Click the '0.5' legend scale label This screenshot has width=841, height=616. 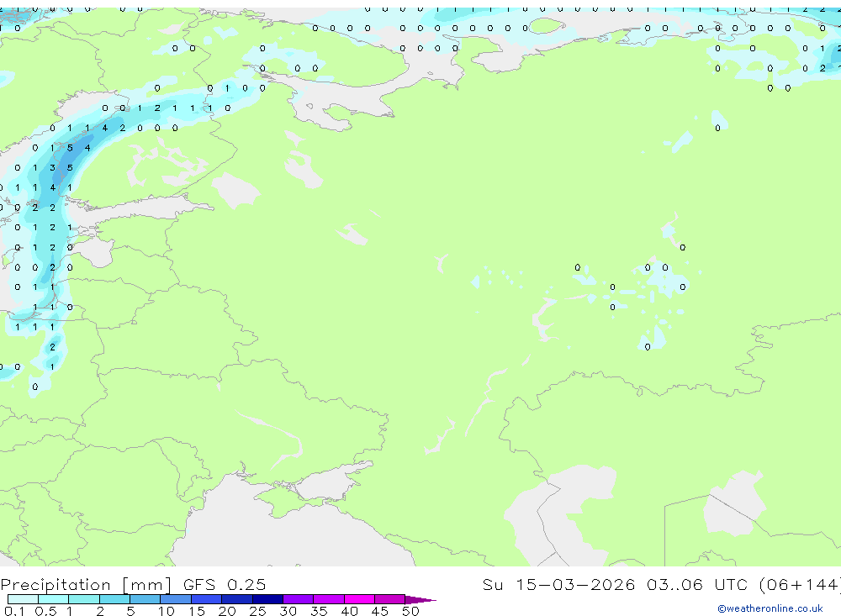tap(45, 611)
